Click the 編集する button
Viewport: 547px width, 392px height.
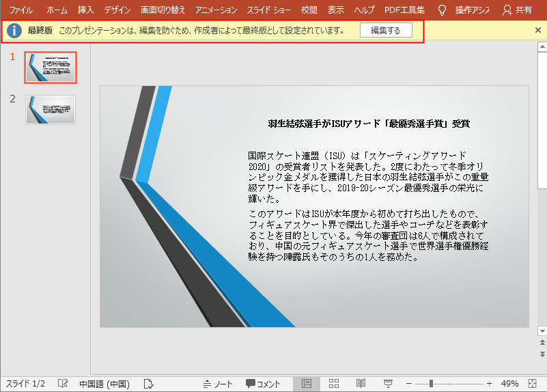tap(386, 30)
